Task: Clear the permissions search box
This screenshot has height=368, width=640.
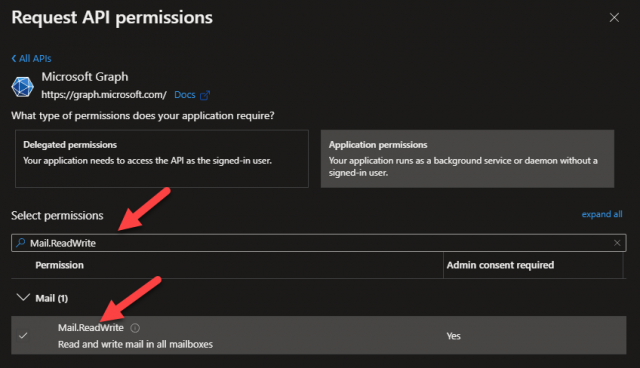Action: (x=617, y=243)
